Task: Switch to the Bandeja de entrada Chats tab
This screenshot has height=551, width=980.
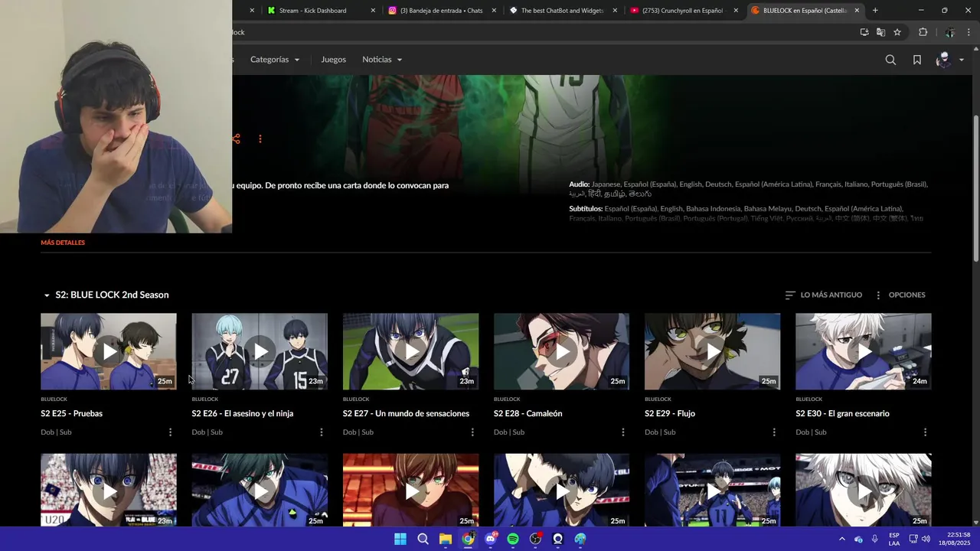Action: click(443, 11)
